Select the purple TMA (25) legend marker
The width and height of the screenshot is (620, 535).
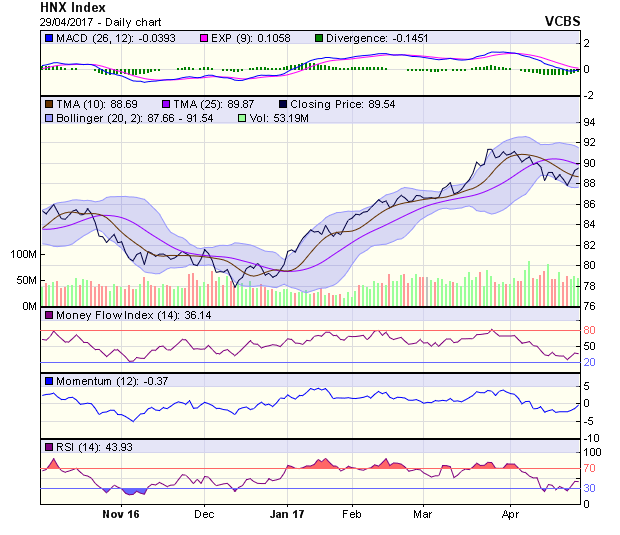tap(167, 103)
